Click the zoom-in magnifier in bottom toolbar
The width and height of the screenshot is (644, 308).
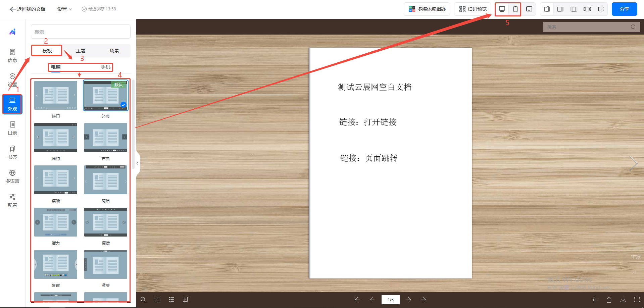click(143, 300)
